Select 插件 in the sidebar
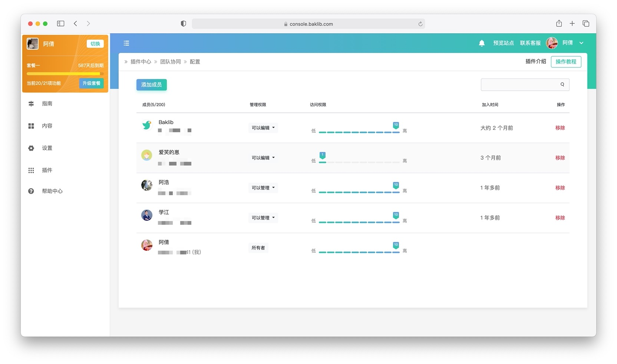This screenshot has width=617, height=364. 47,170
